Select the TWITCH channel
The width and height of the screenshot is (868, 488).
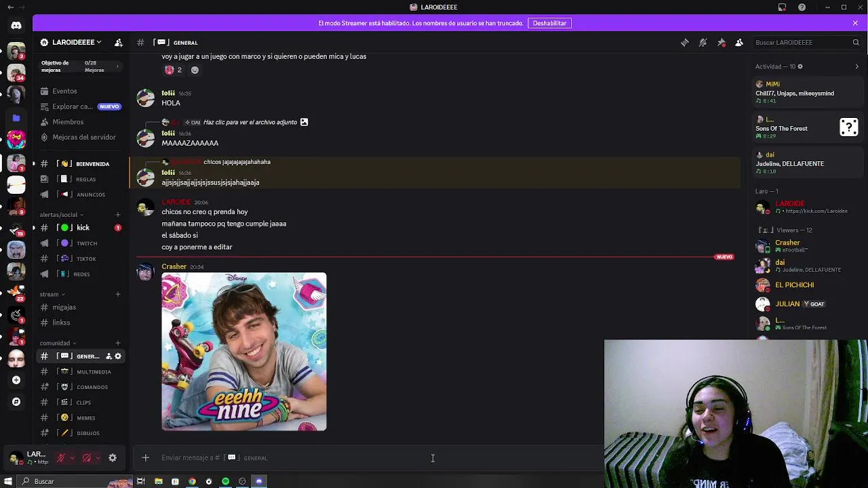pyautogui.click(x=80, y=243)
